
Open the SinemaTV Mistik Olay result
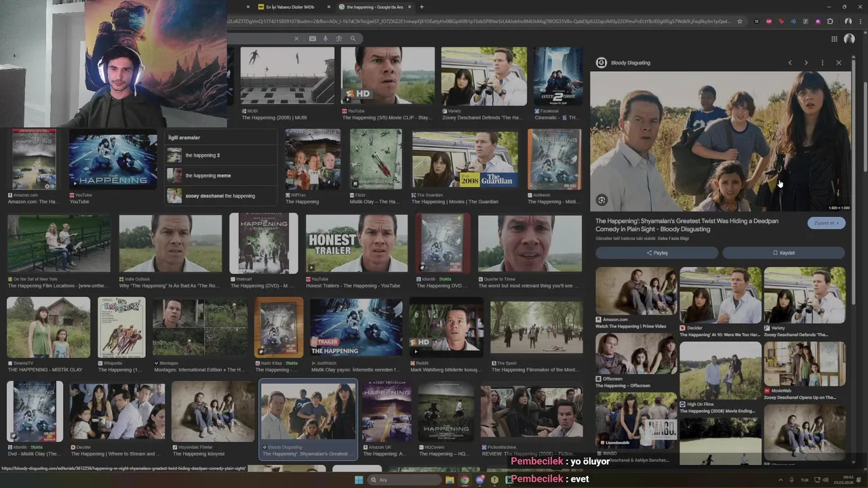[48, 327]
